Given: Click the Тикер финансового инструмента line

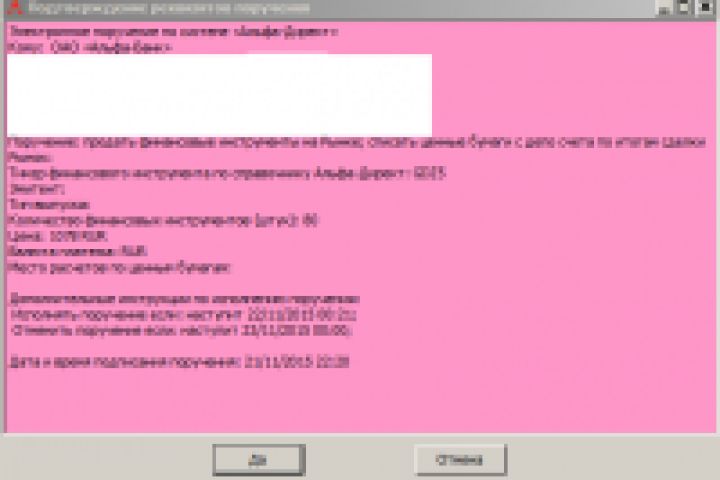Looking at the screenshot, I should [227, 174].
